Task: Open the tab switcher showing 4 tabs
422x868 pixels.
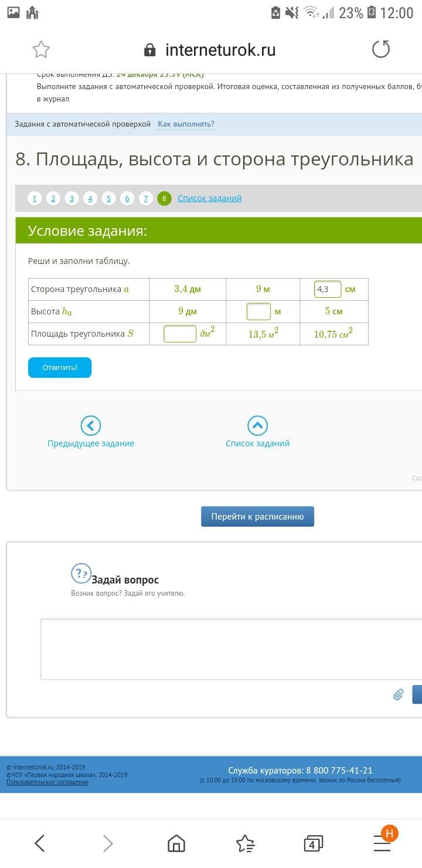Action: (313, 844)
